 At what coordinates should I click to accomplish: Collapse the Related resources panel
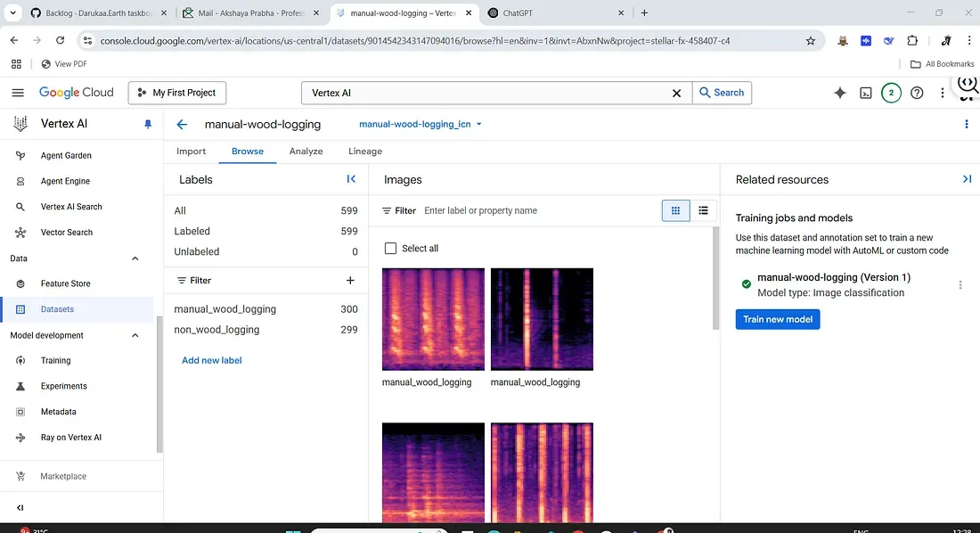click(967, 179)
